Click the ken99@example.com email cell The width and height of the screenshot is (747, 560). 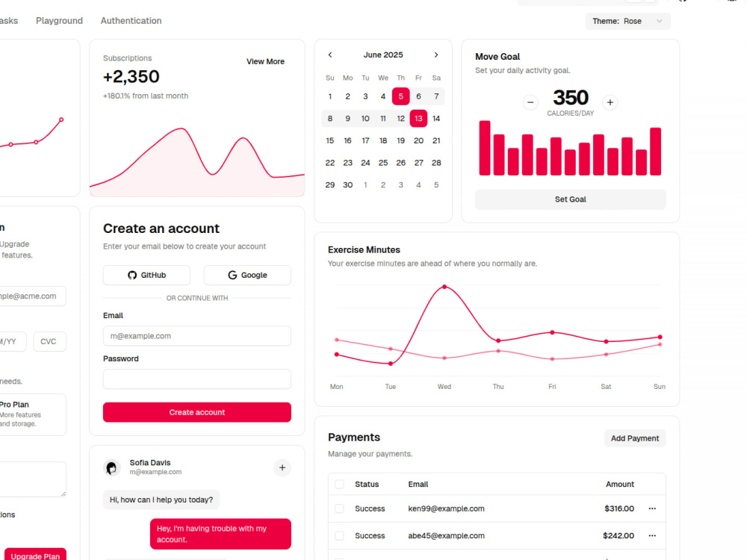coord(447,508)
